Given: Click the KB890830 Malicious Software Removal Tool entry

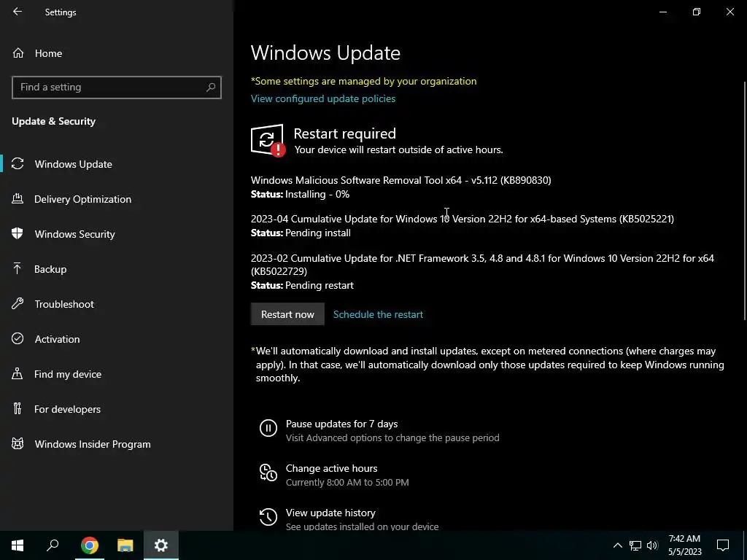Looking at the screenshot, I should click(400, 180).
